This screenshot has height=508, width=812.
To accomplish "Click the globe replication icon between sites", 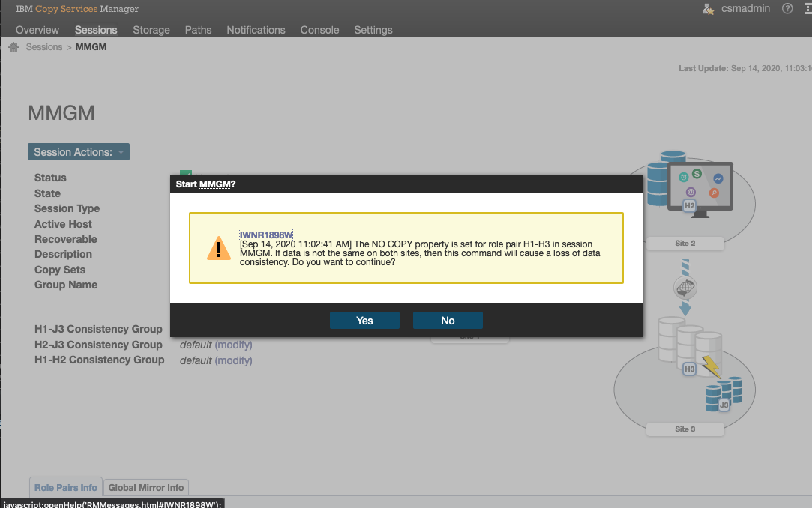I will (x=685, y=288).
